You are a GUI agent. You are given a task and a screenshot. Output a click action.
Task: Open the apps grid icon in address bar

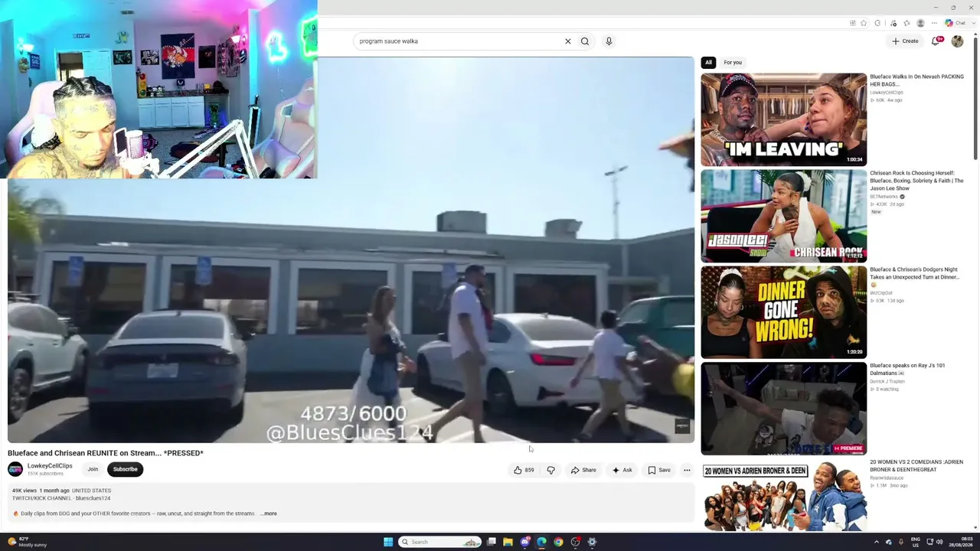pos(852,23)
